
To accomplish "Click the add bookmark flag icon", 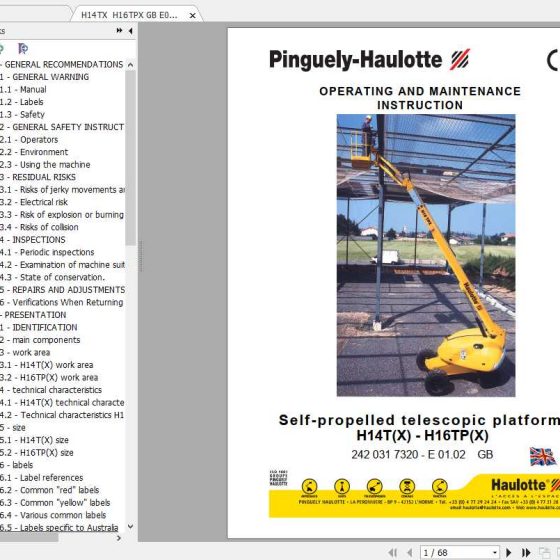I will (x=23, y=48).
